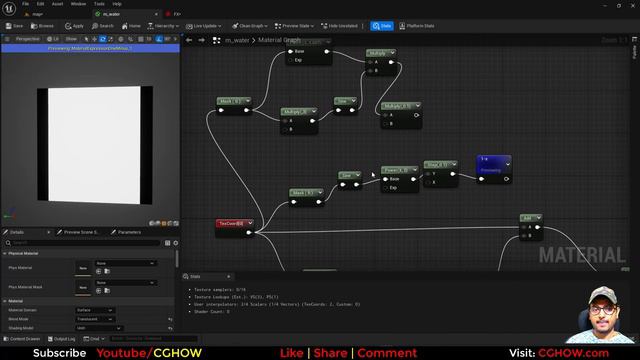Toggle the highlighted Stats button
Image resolution: width=640 pixels, height=360 pixels.
(382, 26)
